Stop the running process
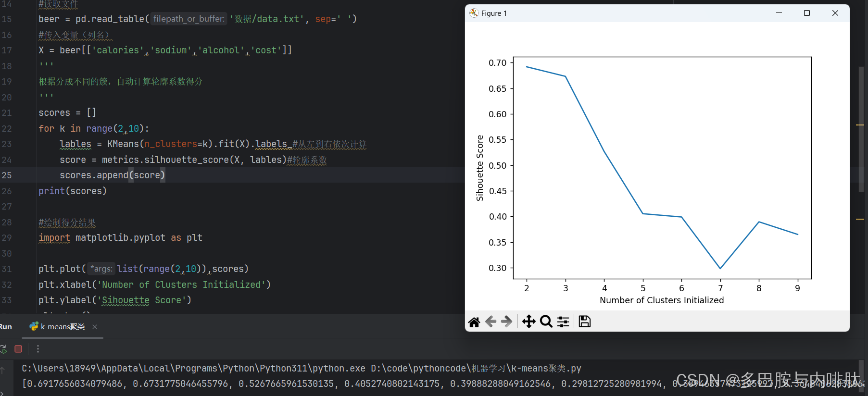This screenshot has width=868, height=396. pos(18,349)
